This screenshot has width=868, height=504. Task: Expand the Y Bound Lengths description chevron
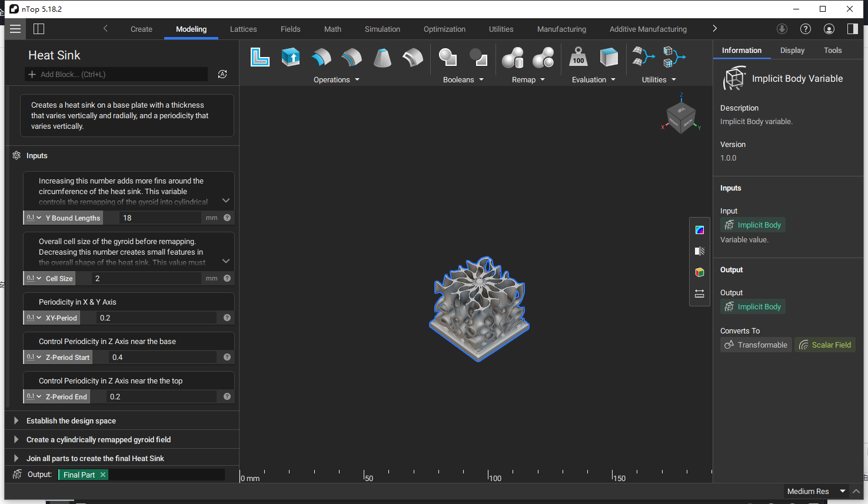[226, 201]
